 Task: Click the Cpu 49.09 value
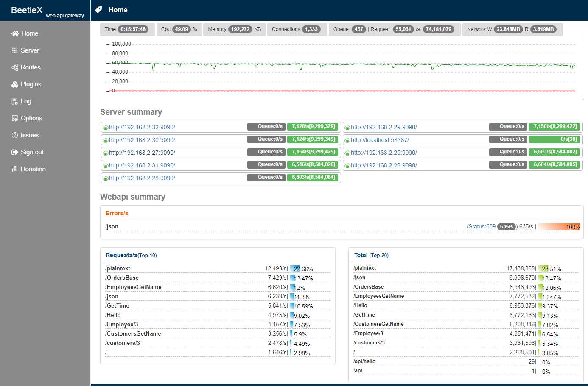pyautogui.click(x=181, y=29)
